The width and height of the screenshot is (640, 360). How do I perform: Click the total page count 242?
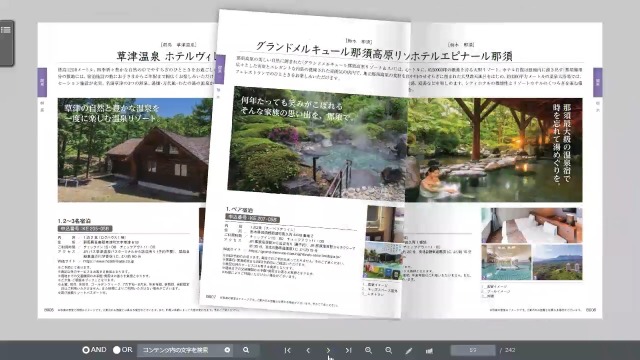point(510,350)
